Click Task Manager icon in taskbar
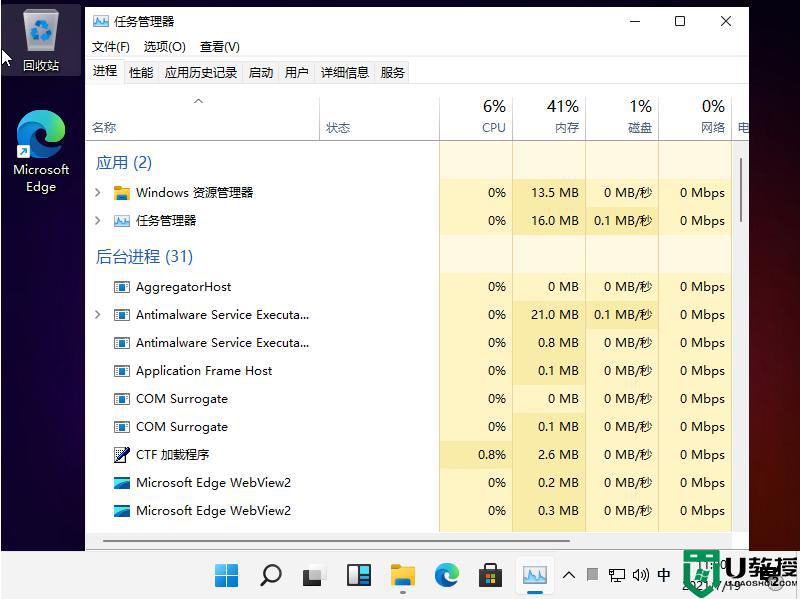Viewport: 800px width, 599px height. (x=535, y=575)
